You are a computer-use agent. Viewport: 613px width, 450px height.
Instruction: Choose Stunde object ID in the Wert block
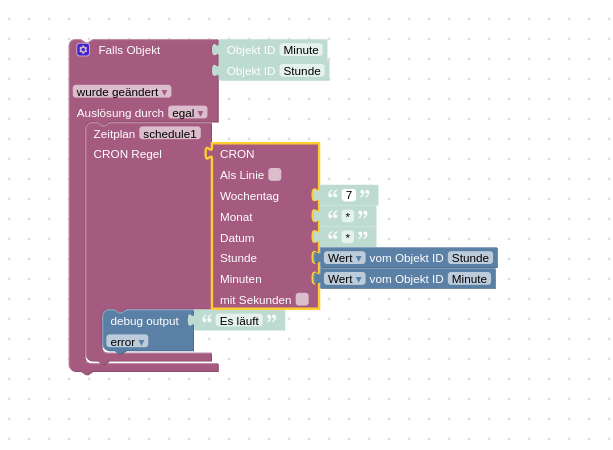[470, 258]
